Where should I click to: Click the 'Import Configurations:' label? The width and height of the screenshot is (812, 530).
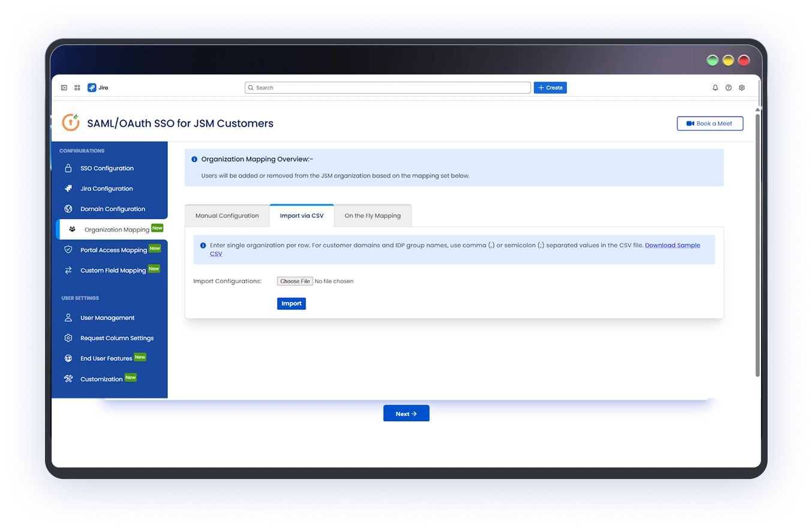pyautogui.click(x=227, y=281)
